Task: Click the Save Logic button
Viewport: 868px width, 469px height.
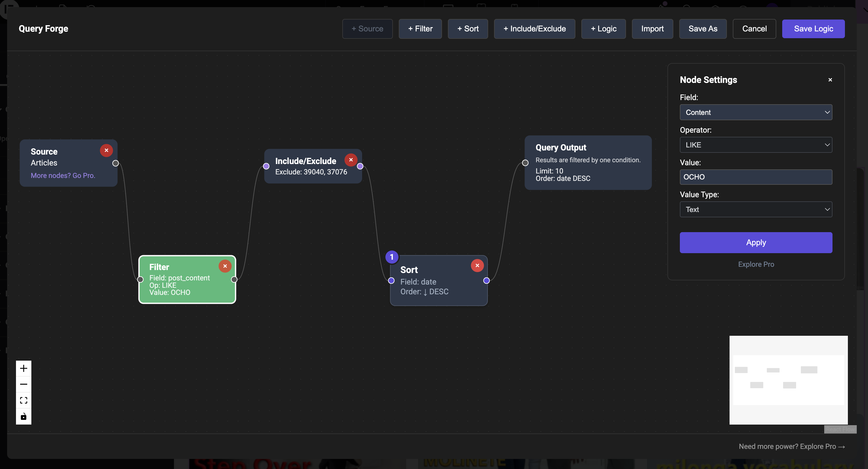Action: pyautogui.click(x=813, y=29)
